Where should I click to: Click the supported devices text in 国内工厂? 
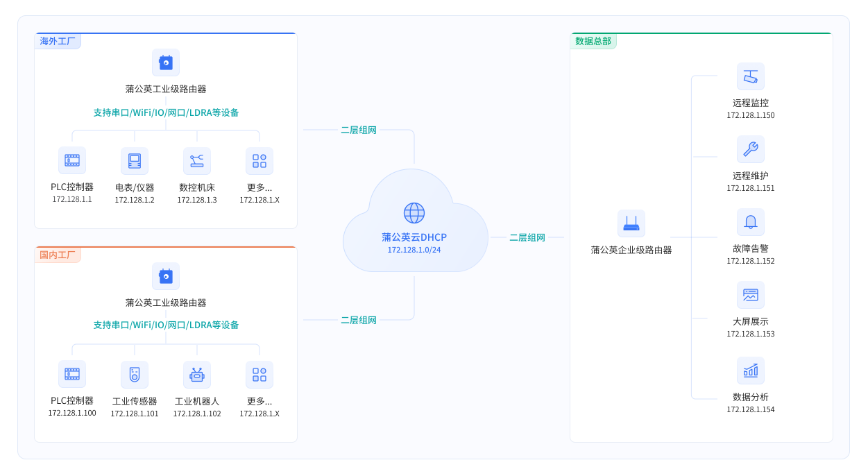pos(166,325)
